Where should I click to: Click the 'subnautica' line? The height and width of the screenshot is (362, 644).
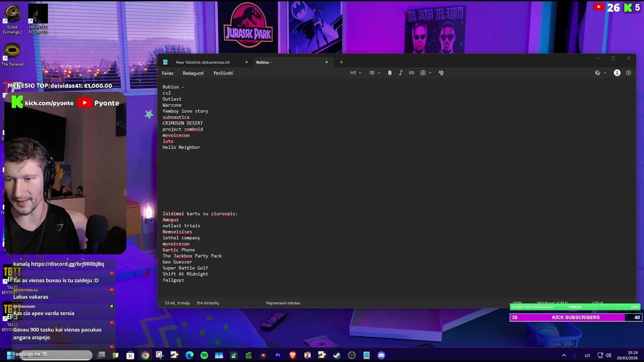176,117
